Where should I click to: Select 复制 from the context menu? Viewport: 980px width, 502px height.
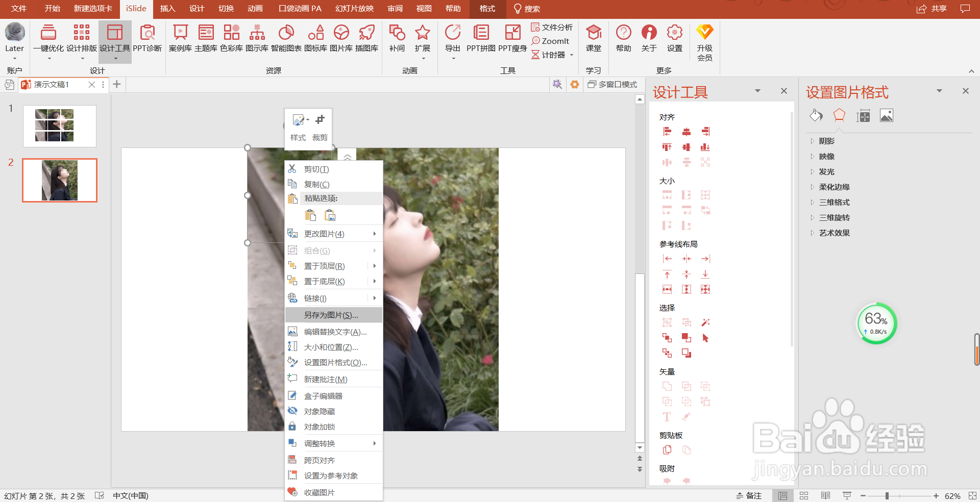334,184
